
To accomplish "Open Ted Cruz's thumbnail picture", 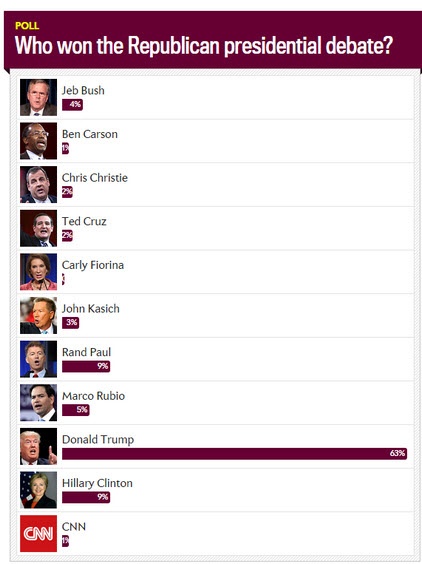I will click(38, 228).
